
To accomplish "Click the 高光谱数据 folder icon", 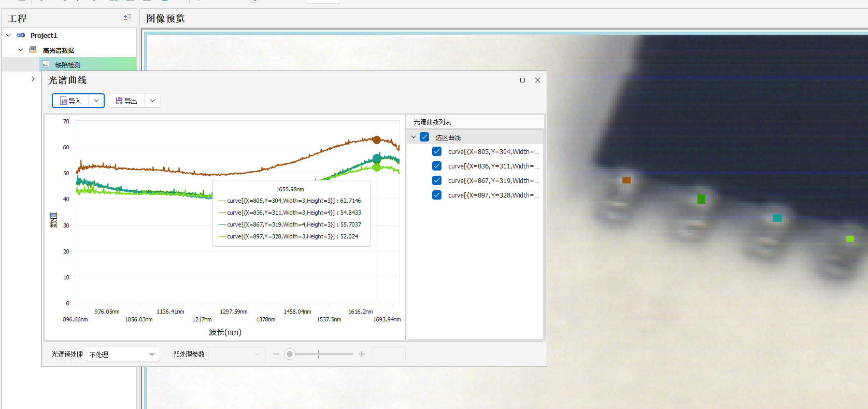I will pos(33,50).
